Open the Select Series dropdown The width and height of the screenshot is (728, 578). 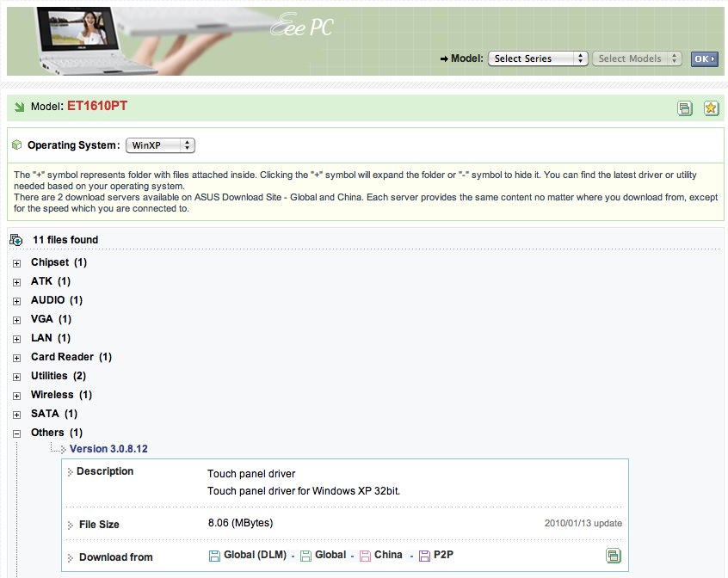538,58
